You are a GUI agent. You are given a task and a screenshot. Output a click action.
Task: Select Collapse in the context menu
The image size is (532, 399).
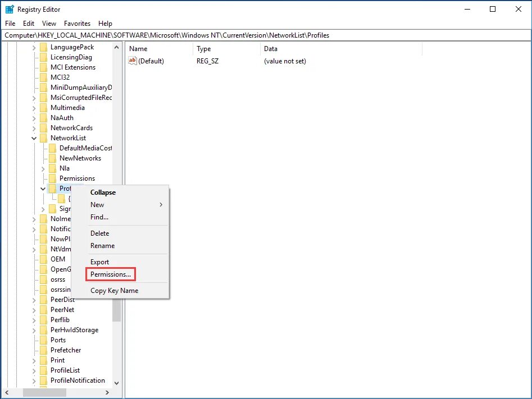click(103, 192)
